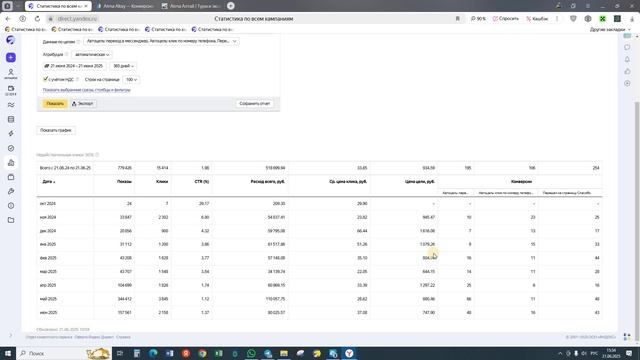The height and width of the screenshot is (360, 640).
Task: Open the wrench tools icon in sidebar
Action: click(11, 191)
